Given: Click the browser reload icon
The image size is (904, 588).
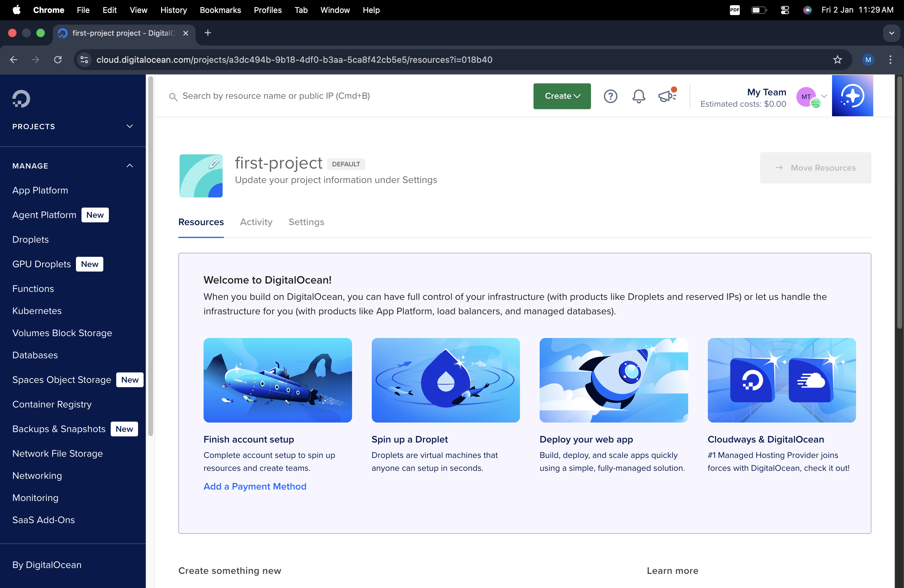Looking at the screenshot, I should click(x=58, y=60).
